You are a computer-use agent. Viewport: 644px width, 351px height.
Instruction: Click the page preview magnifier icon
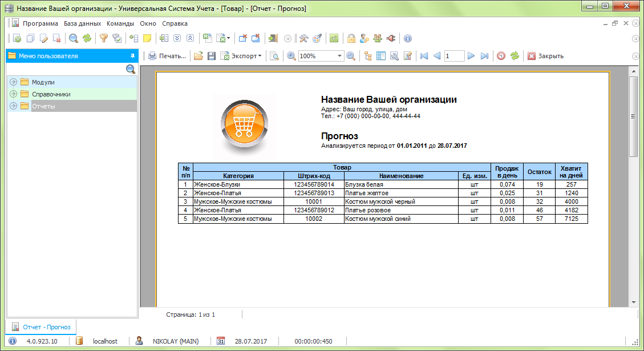click(274, 56)
